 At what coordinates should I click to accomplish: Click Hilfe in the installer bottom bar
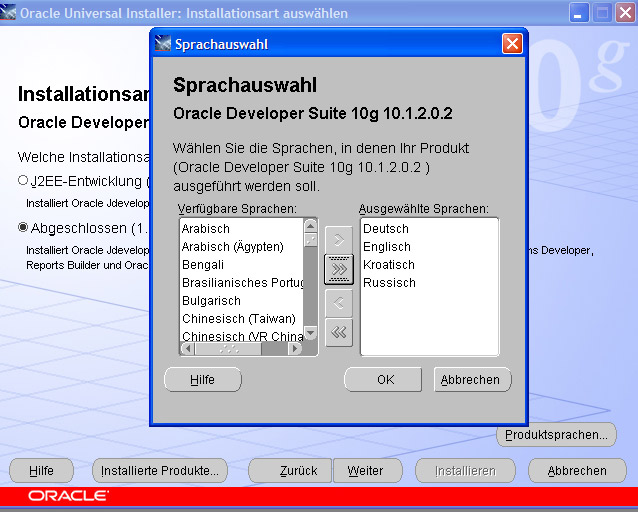42,470
